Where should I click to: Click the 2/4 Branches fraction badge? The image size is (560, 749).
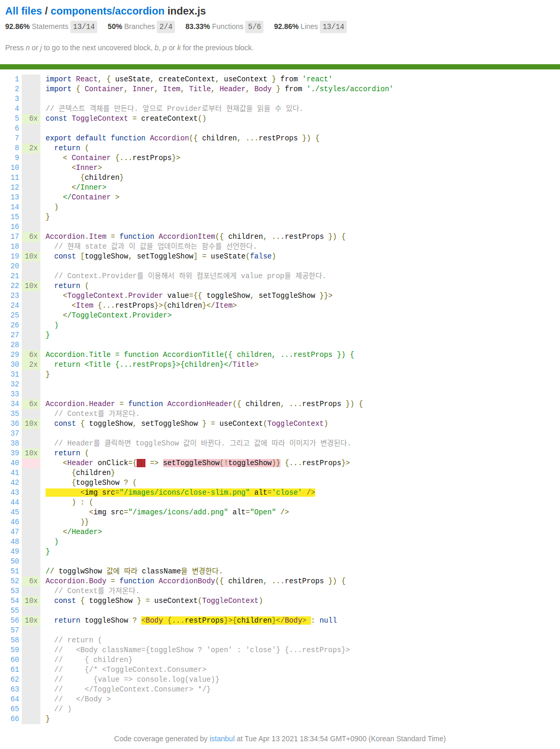click(x=166, y=26)
